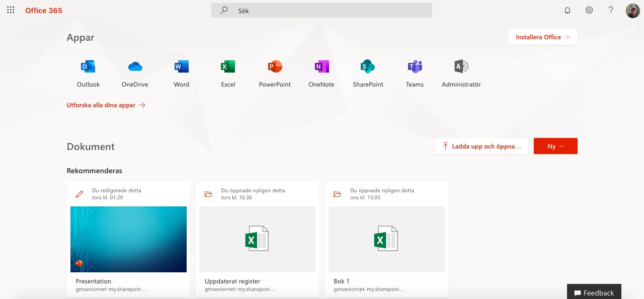Click the Bok 1 file name

tap(342, 281)
